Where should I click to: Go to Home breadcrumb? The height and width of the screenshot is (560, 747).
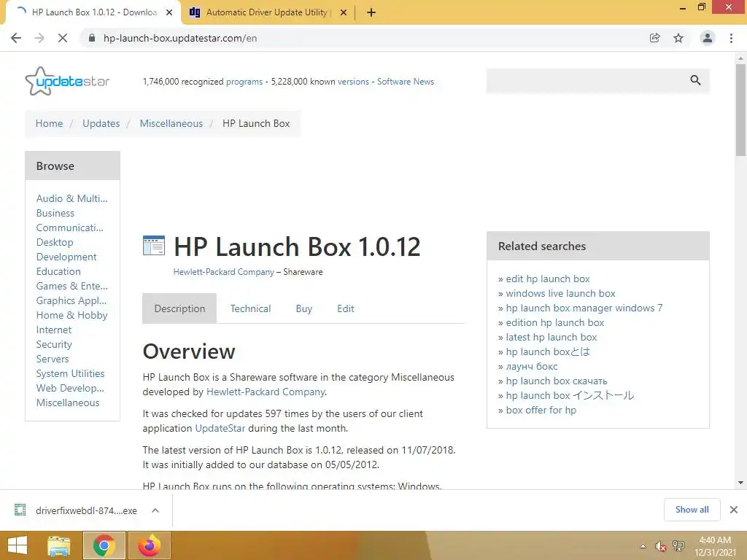[x=49, y=123]
